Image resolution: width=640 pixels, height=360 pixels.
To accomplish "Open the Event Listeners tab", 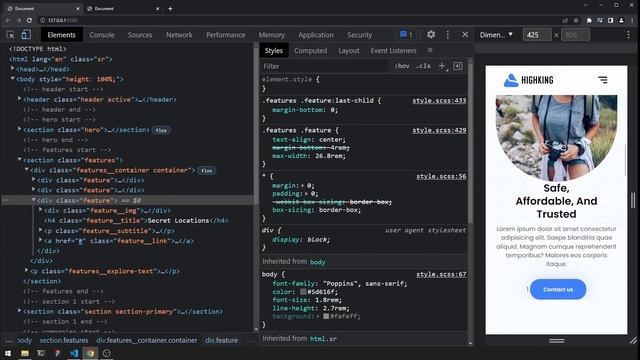I will click(393, 51).
